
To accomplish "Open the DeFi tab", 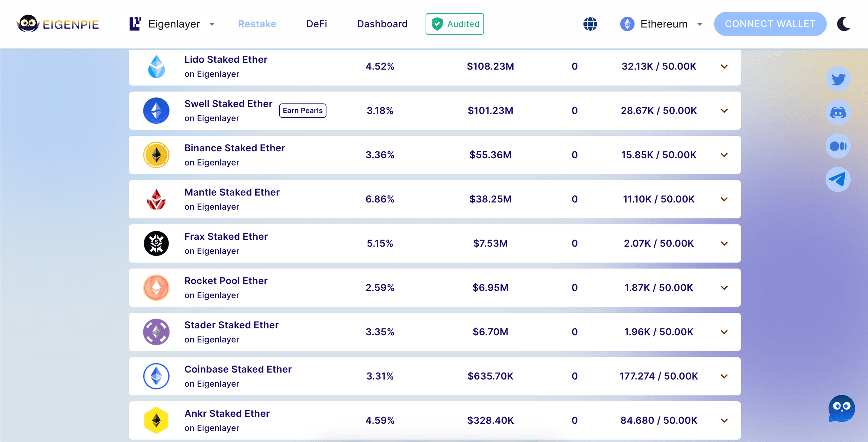I will 317,24.
